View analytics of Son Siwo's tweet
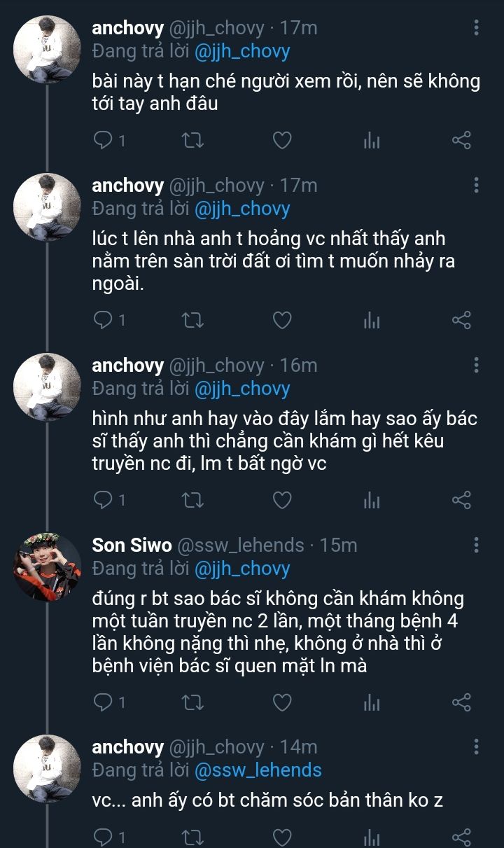The height and width of the screenshot is (848, 504). pos(372,702)
